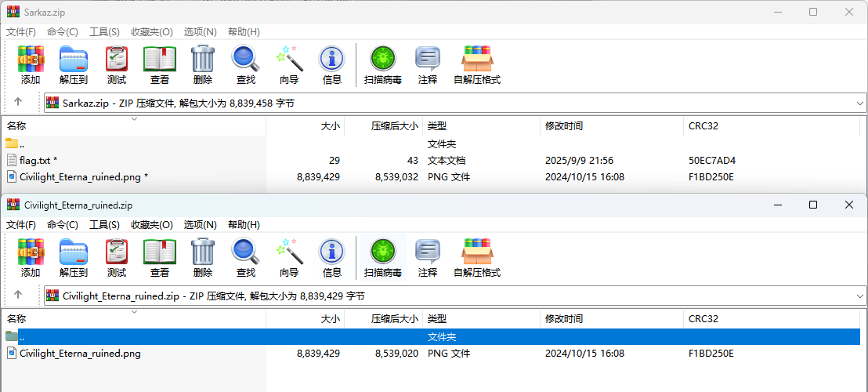Click 测试 in Civilight_Eterna_ruined.zip window
Image resolution: width=868 pixels, height=392 pixels.
point(116,257)
